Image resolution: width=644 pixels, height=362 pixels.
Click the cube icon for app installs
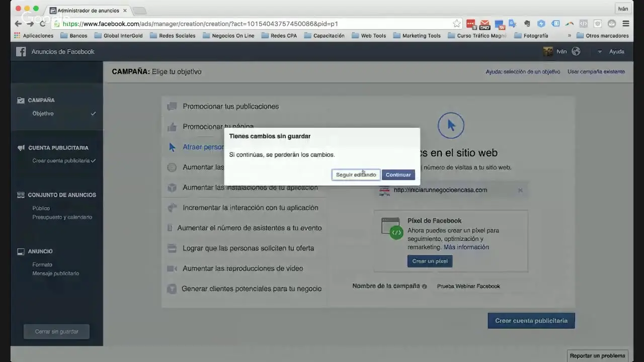[x=172, y=188]
